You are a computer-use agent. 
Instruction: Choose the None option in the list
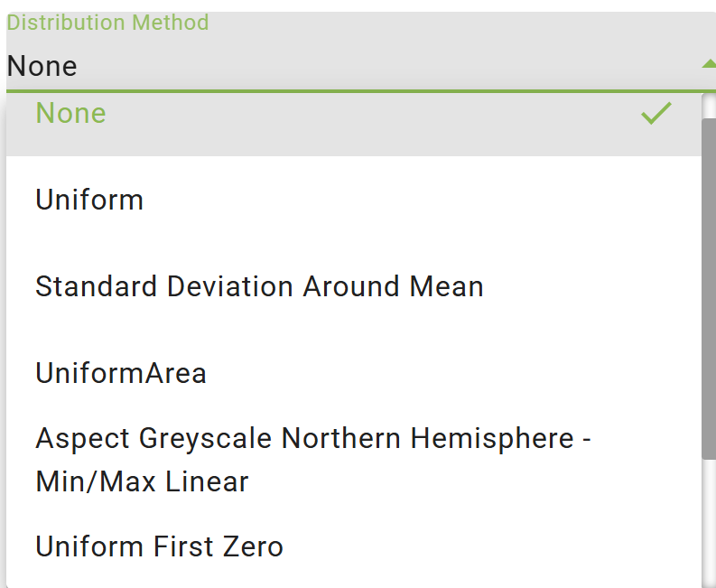pyautogui.click(x=71, y=114)
